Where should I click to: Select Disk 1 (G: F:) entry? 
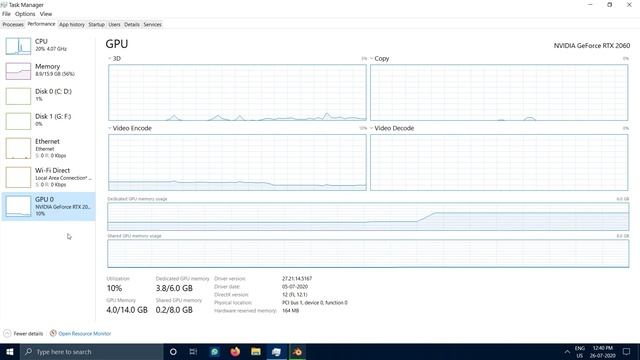(x=49, y=120)
